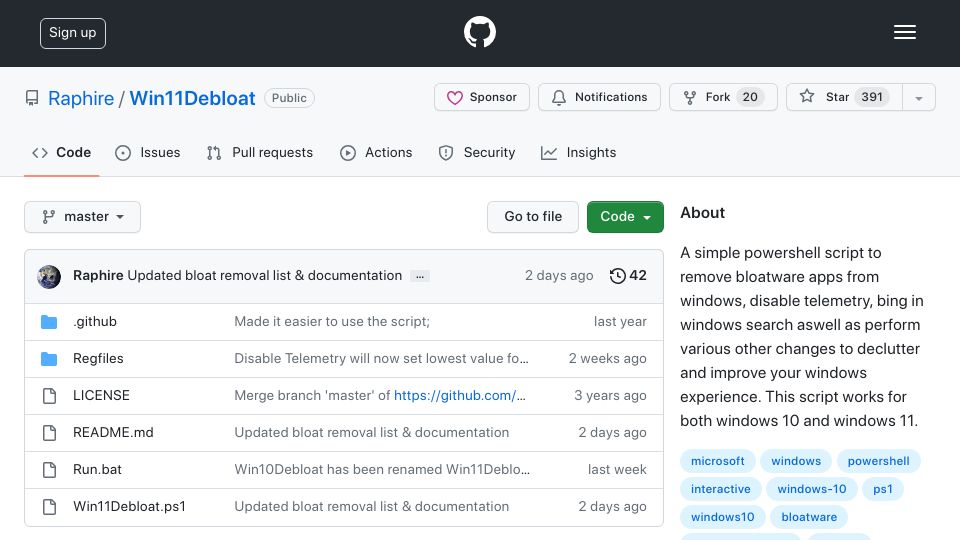960x540 pixels.
Task: Click the LICENSE file icon
Action: click(49, 396)
